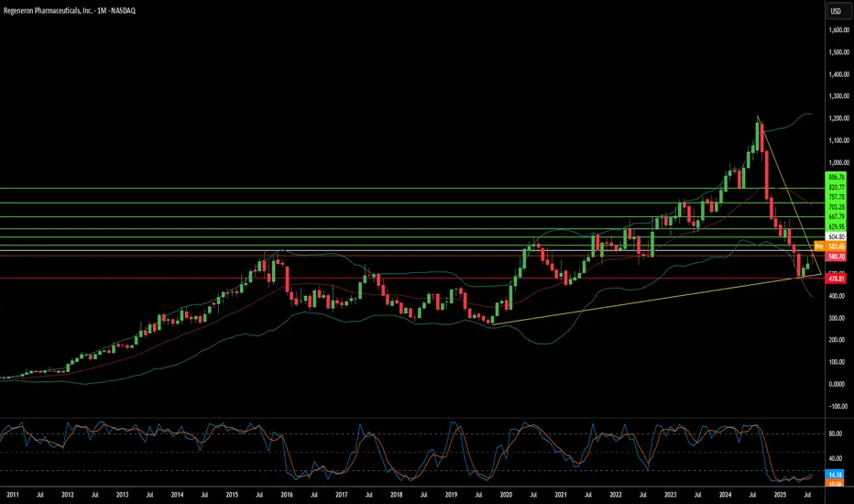Click the 2016 label on time axis
The image size is (854, 504).
[x=287, y=495]
